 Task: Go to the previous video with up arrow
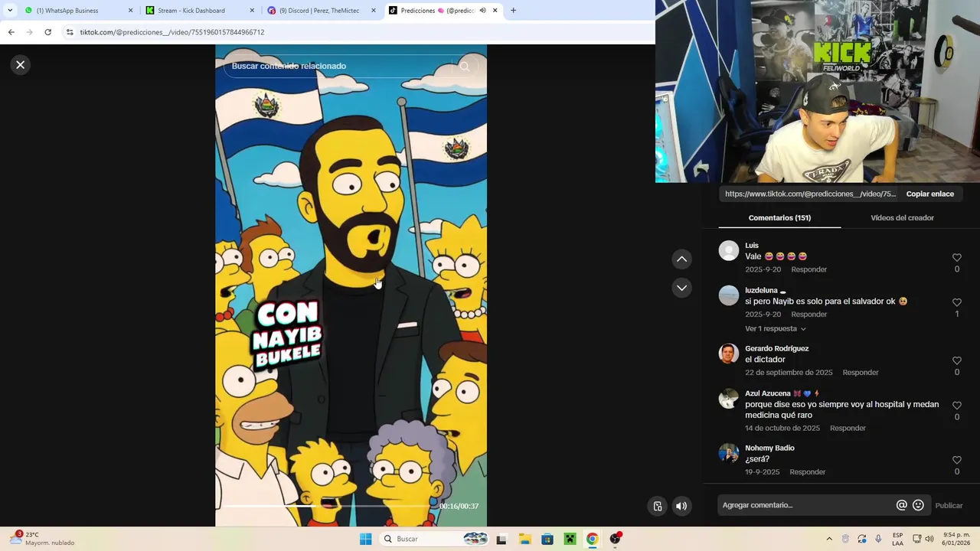pyautogui.click(x=681, y=259)
